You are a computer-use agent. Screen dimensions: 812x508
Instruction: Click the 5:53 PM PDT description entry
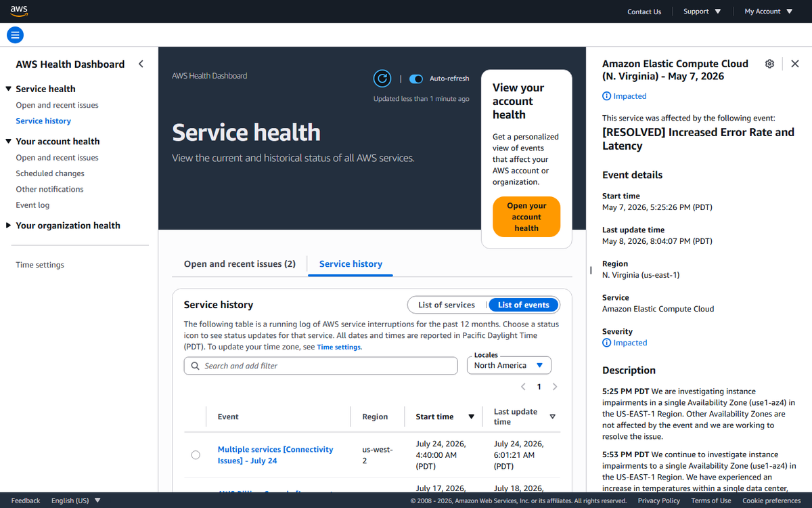point(698,472)
